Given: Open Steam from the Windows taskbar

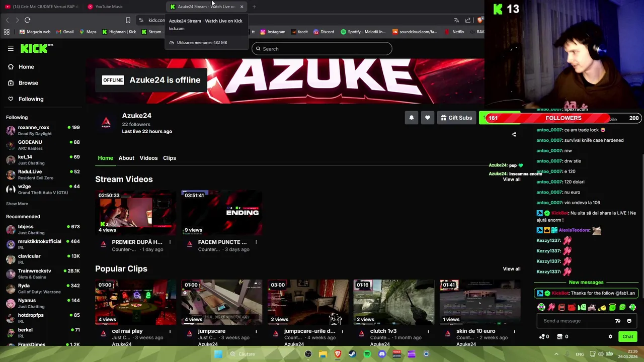Looking at the screenshot, I should (x=352, y=354).
